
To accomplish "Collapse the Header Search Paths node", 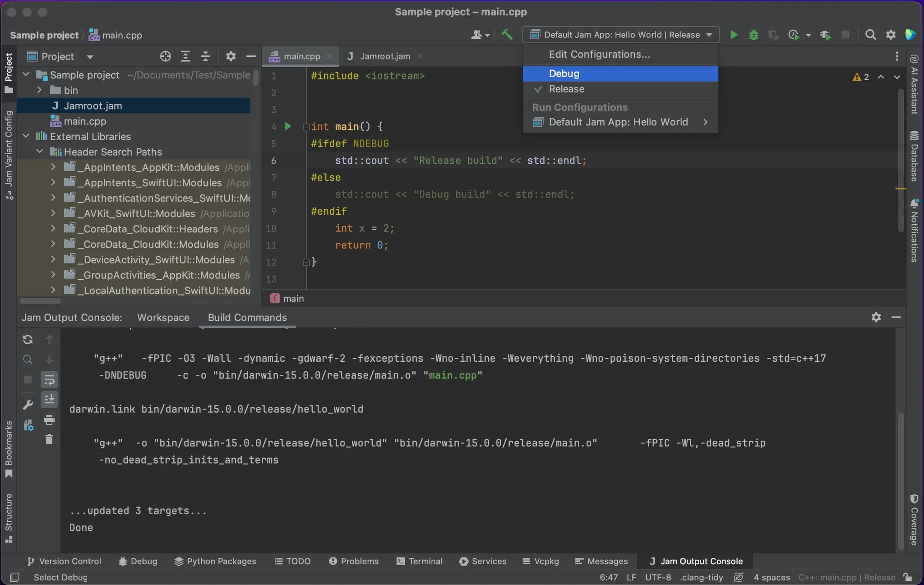I will click(x=40, y=152).
